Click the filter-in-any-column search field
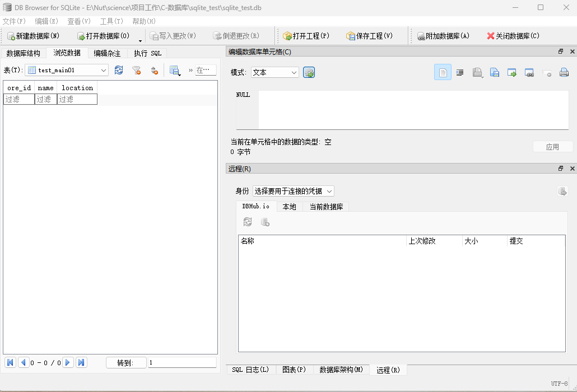Viewport: 577px width, 392px height. tap(206, 70)
